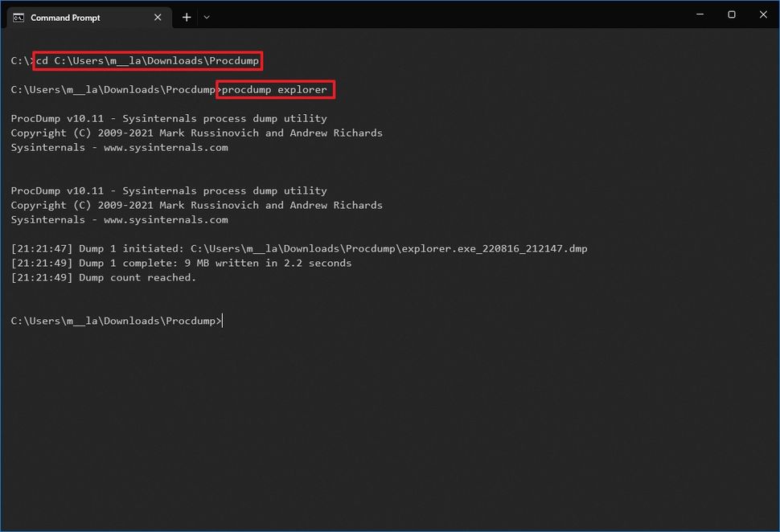Viewport: 780px width, 532px height.
Task: Click the 'cd C:\Users\m__la\Downloads\Procdump' command text
Action: (x=147, y=60)
